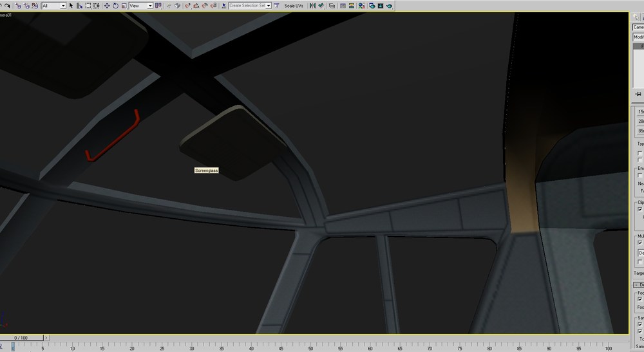
Task: Open the selection filter All dropdown
Action: point(54,6)
